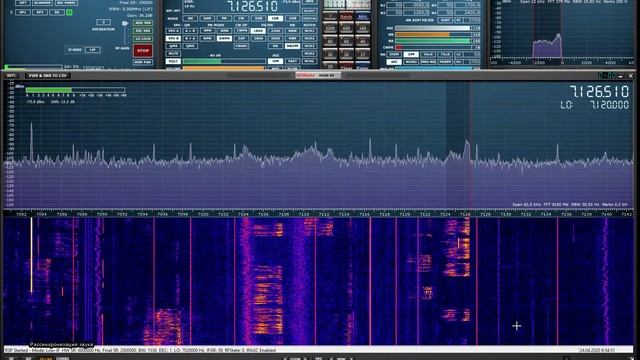The height and width of the screenshot is (360, 640).
Task: Click the ZAP button
Action: tap(242, 38)
